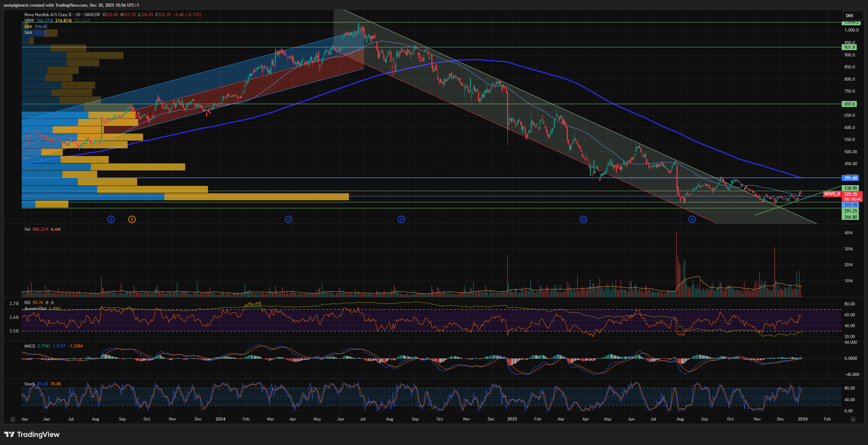Click the green 697.6 price level label
Image resolution: width=868 pixels, height=445 pixels.
[849, 104]
